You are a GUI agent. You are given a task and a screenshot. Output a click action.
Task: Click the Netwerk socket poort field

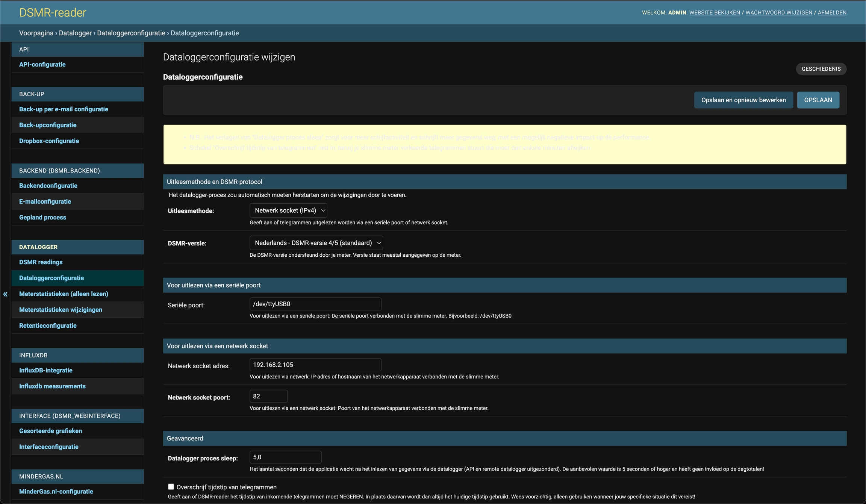coord(268,397)
